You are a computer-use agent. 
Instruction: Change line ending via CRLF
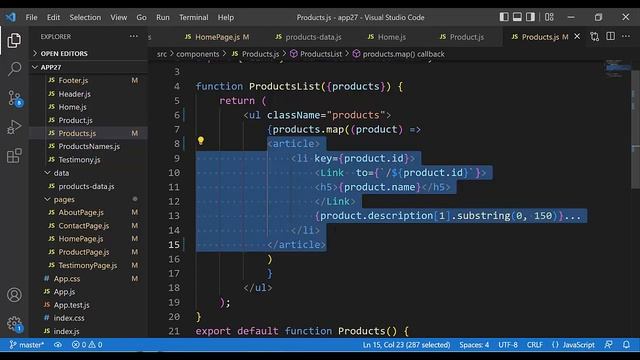(534, 345)
